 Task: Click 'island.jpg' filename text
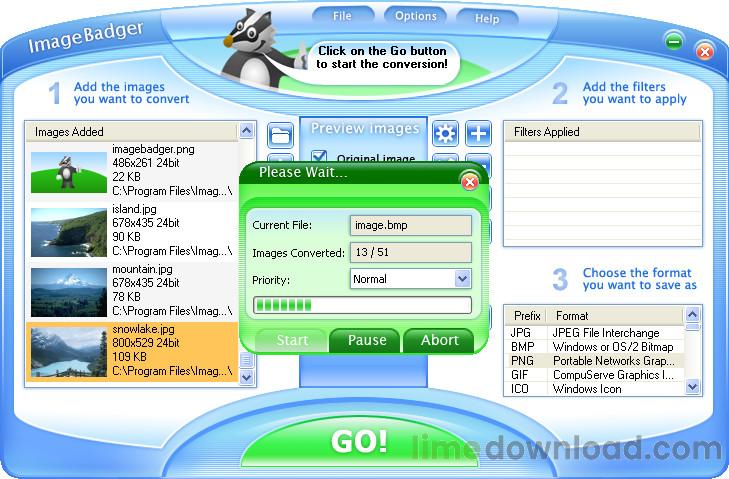point(134,209)
